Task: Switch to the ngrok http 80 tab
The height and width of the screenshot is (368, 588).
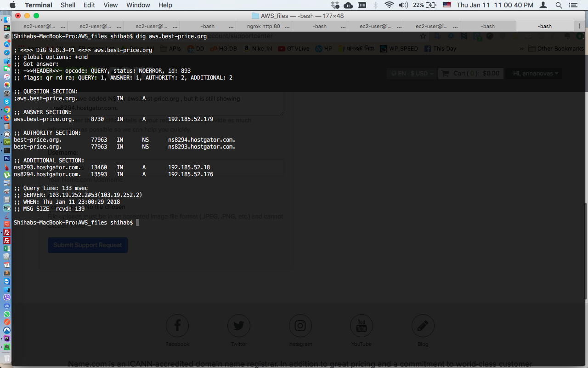Action: pyautogui.click(x=264, y=26)
